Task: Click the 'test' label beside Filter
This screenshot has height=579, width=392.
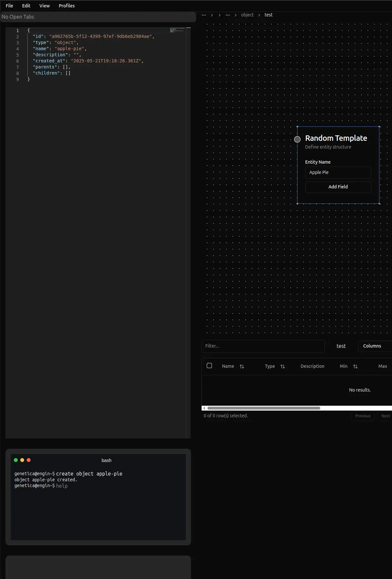Action: click(x=341, y=346)
